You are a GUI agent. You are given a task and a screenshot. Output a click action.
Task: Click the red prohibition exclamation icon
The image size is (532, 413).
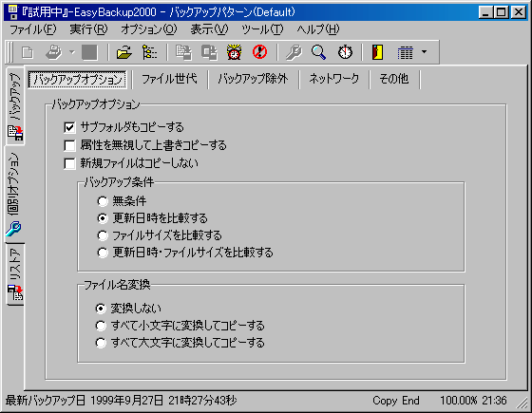coord(260,52)
